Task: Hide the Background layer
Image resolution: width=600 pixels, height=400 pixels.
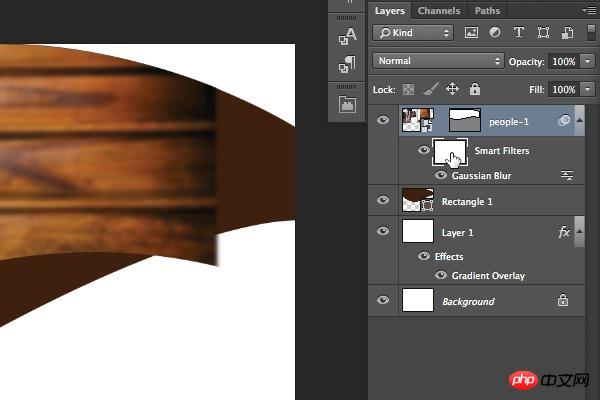Action: [x=383, y=300]
